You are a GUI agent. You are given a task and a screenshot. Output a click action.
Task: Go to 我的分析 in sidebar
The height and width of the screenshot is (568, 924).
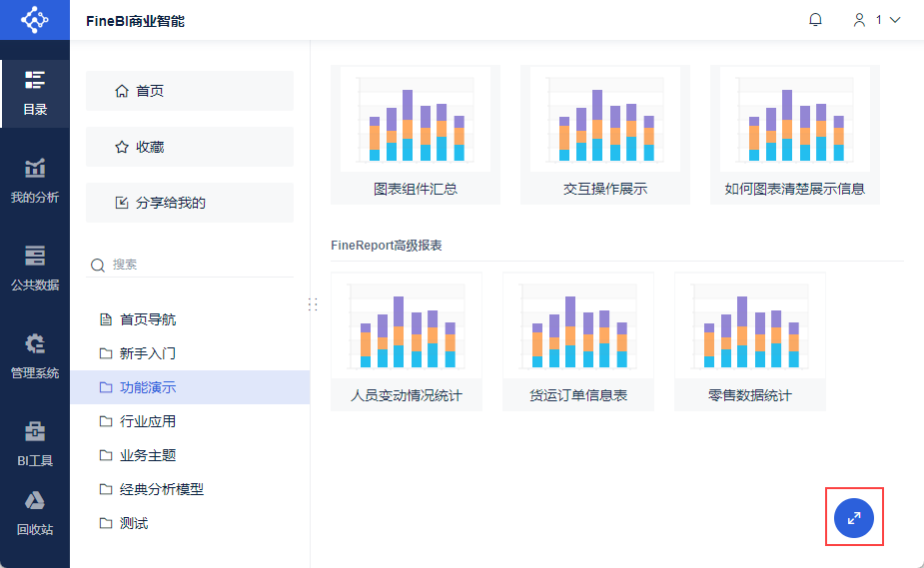[35, 182]
